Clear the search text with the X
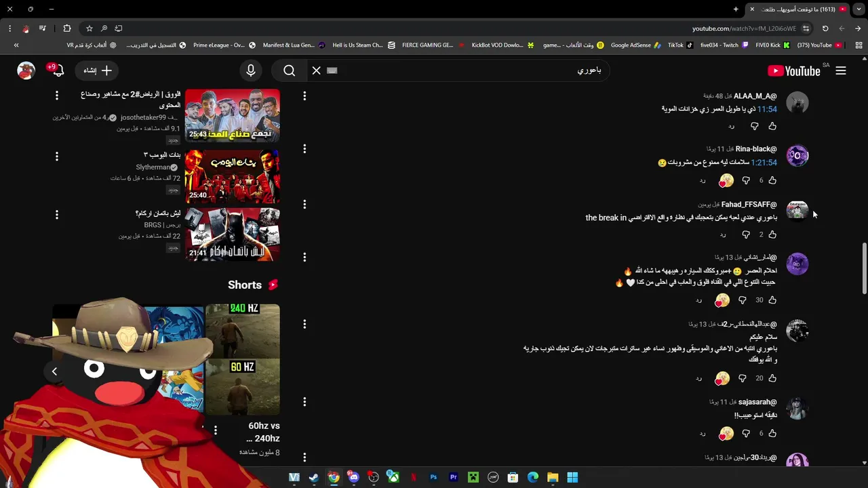The width and height of the screenshot is (868, 488). click(317, 70)
